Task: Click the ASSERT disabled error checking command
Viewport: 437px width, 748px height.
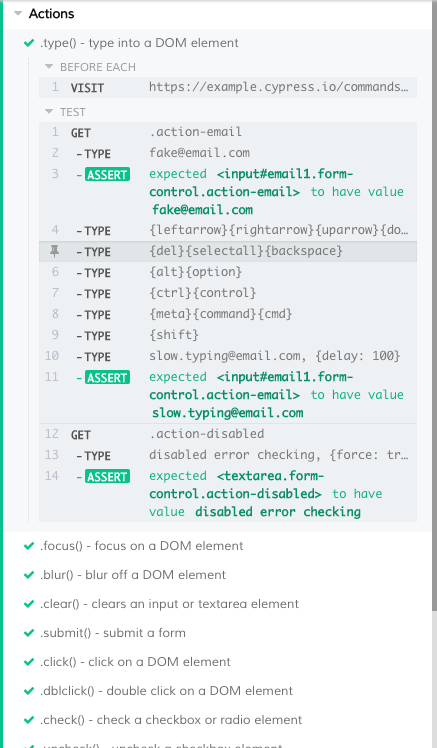Action: pyautogui.click(x=228, y=494)
